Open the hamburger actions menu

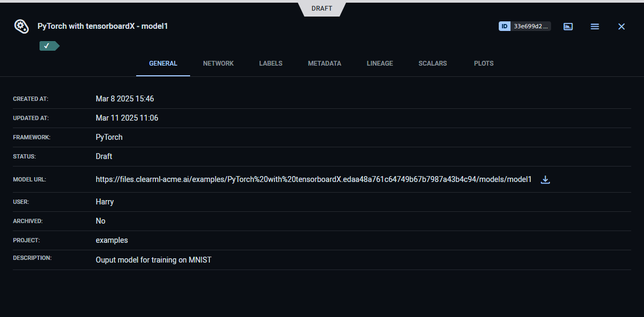coord(595,26)
